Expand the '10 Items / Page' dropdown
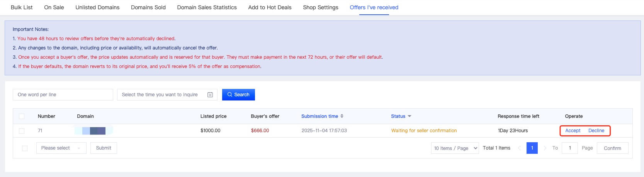 [x=455, y=148]
